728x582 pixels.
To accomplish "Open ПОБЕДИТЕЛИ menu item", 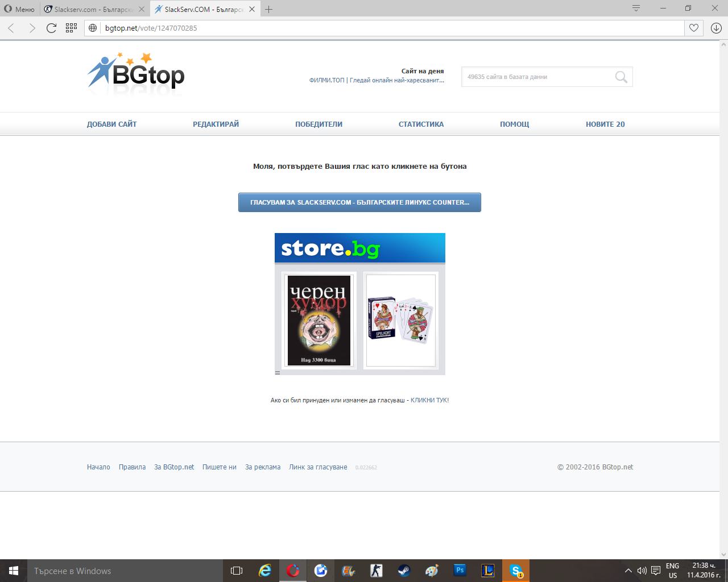I will pos(318,124).
